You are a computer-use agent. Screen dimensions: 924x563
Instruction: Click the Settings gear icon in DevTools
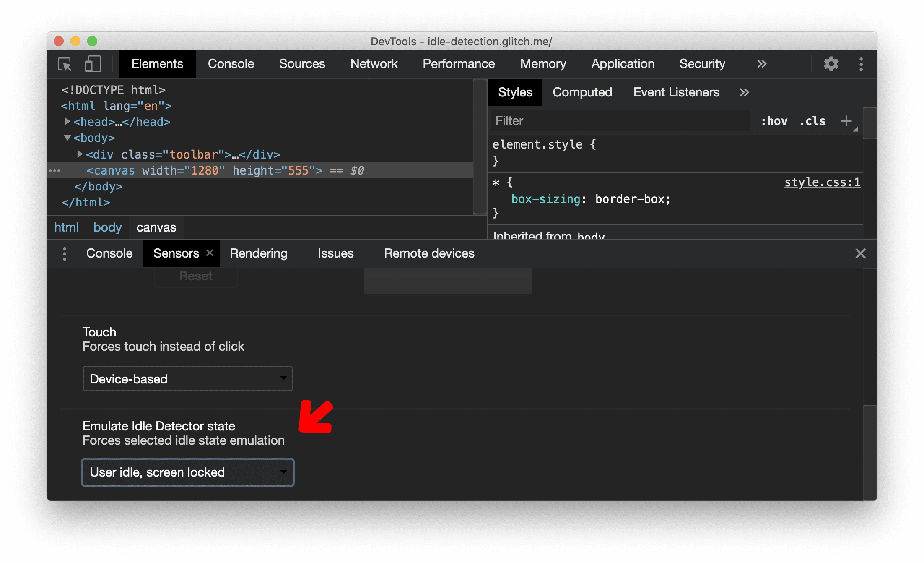click(x=830, y=64)
